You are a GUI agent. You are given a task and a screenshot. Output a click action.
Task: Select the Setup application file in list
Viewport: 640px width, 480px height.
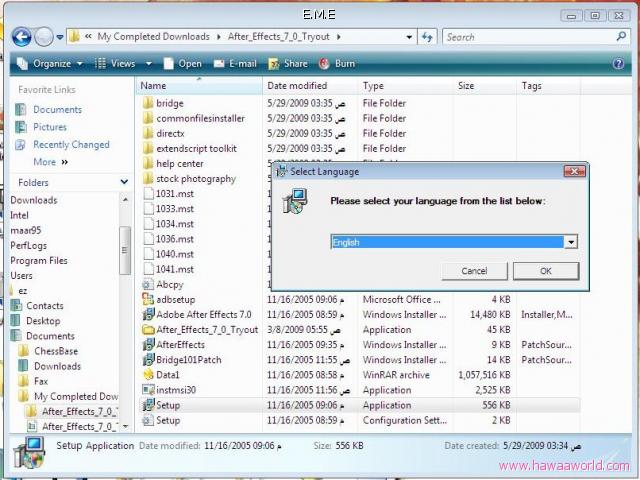pyautogui.click(x=167, y=405)
